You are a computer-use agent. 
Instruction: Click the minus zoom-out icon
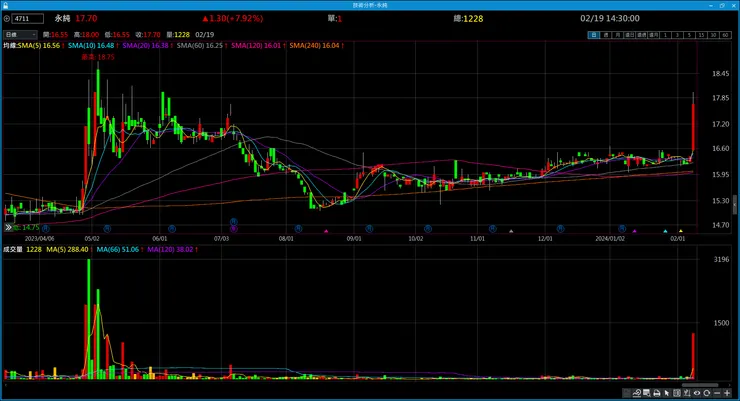(x=717, y=393)
